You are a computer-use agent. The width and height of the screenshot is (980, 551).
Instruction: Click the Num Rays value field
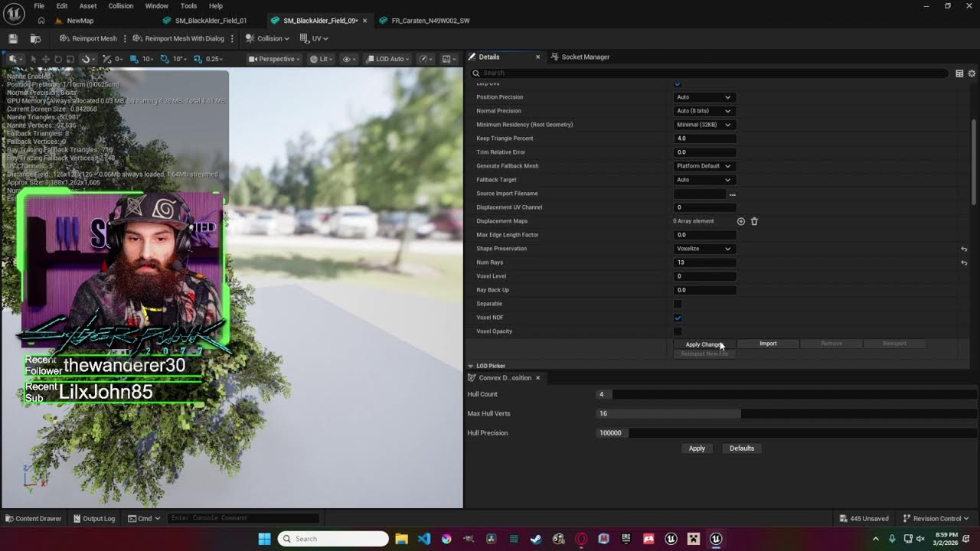point(704,262)
